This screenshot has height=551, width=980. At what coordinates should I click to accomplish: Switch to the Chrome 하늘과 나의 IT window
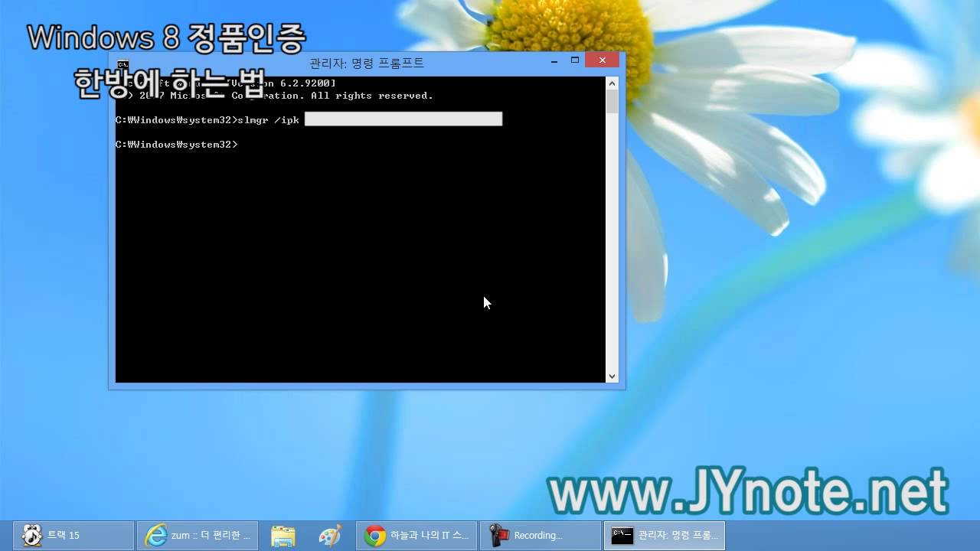coord(416,536)
